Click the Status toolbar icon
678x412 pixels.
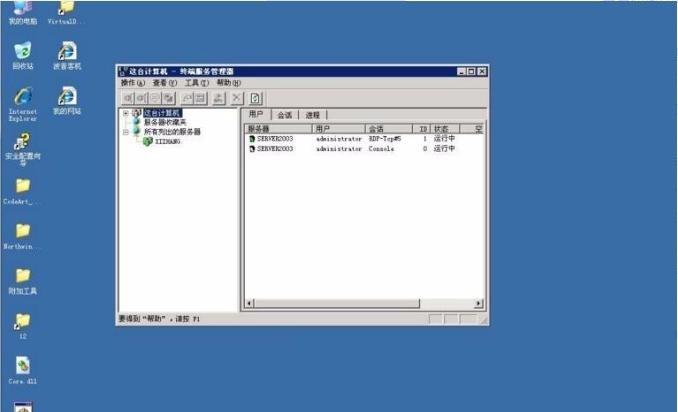click(200, 99)
